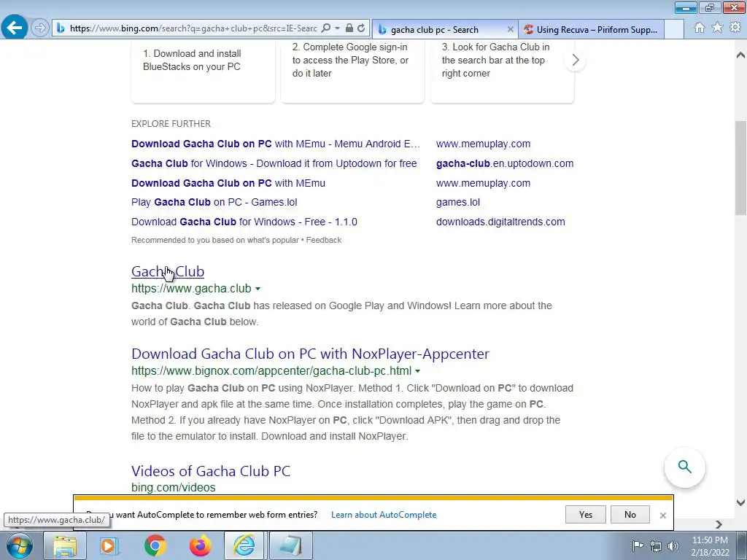
Task: Open Google Chrome from the taskbar
Action: pyautogui.click(x=155, y=545)
